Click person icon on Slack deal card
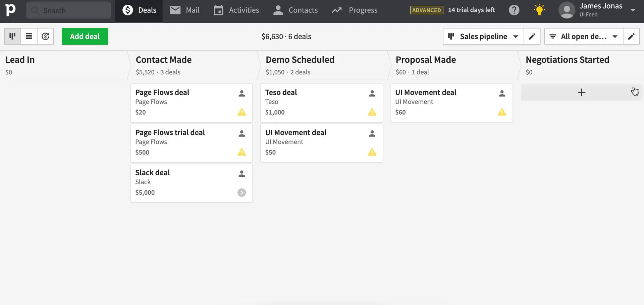 241,174
